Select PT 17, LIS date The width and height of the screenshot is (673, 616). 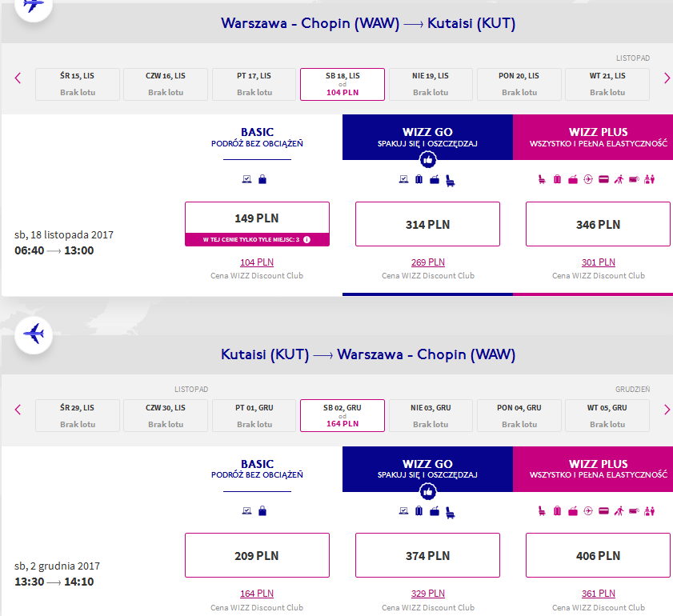tap(254, 84)
